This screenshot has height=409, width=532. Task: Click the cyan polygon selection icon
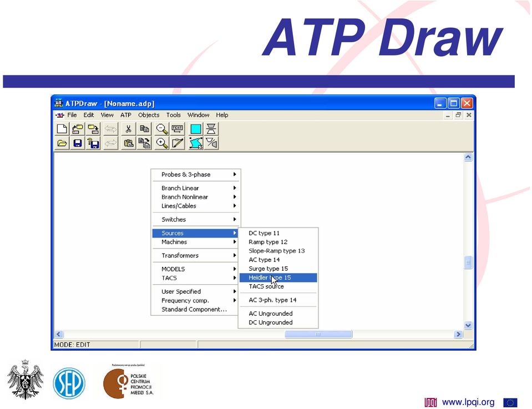point(196,143)
